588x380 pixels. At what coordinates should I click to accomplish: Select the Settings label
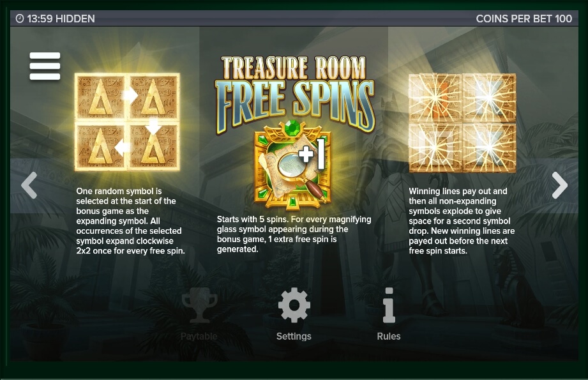point(294,336)
